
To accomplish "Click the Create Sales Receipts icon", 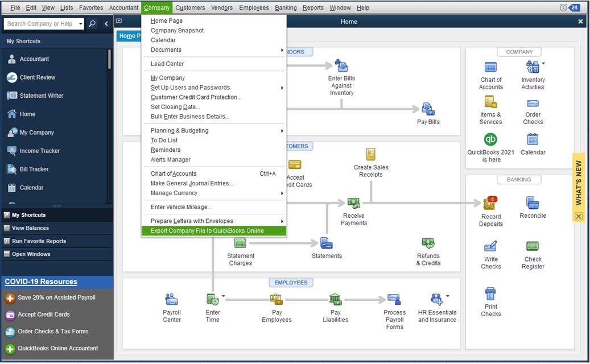I will tap(370, 154).
